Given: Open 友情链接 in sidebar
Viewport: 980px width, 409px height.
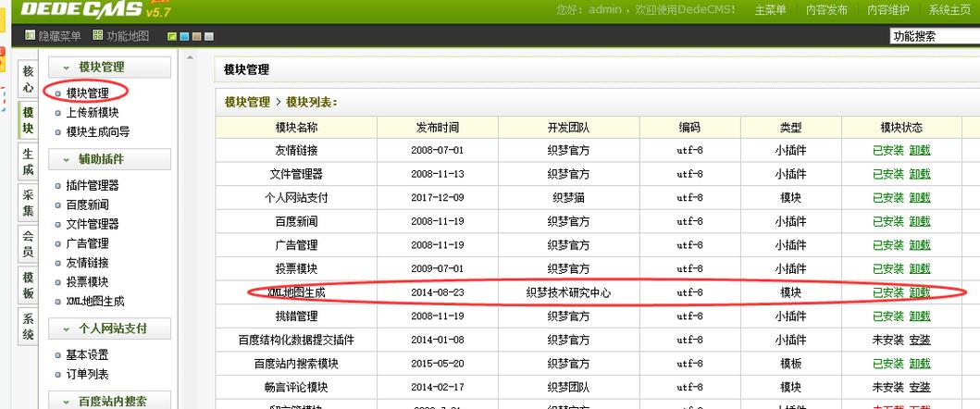Looking at the screenshot, I should 88,263.
